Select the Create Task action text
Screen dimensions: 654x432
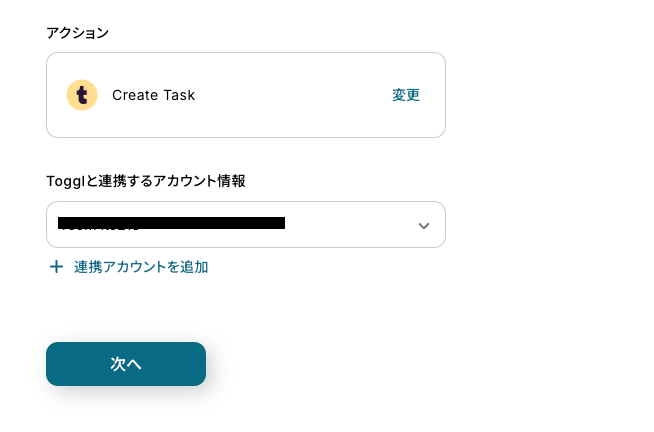pyautogui.click(x=153, y=95)
